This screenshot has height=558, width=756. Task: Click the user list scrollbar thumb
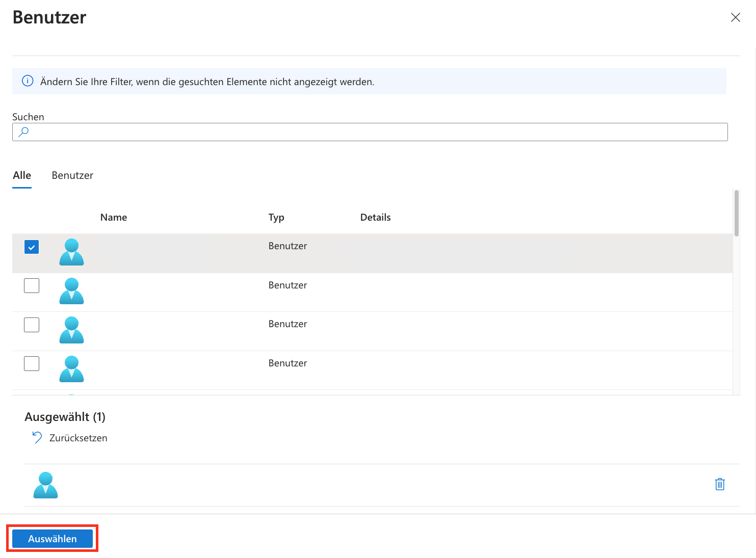click(x=736, y=213)
